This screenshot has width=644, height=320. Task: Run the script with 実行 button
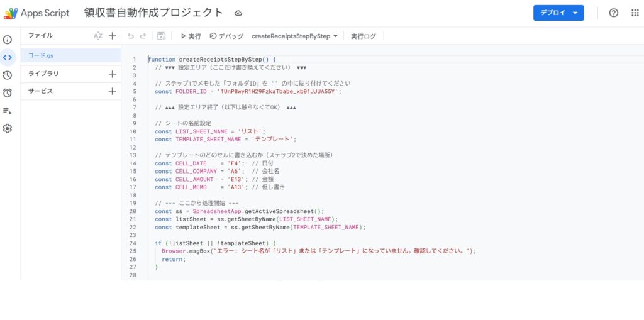(x=191, y=36)
